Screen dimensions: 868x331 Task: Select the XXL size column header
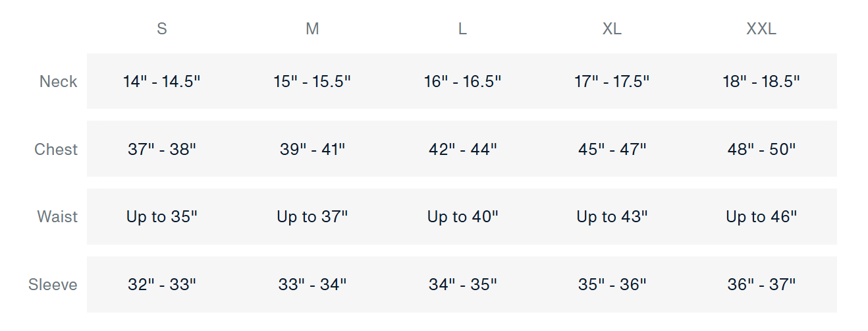coord(761,29)
